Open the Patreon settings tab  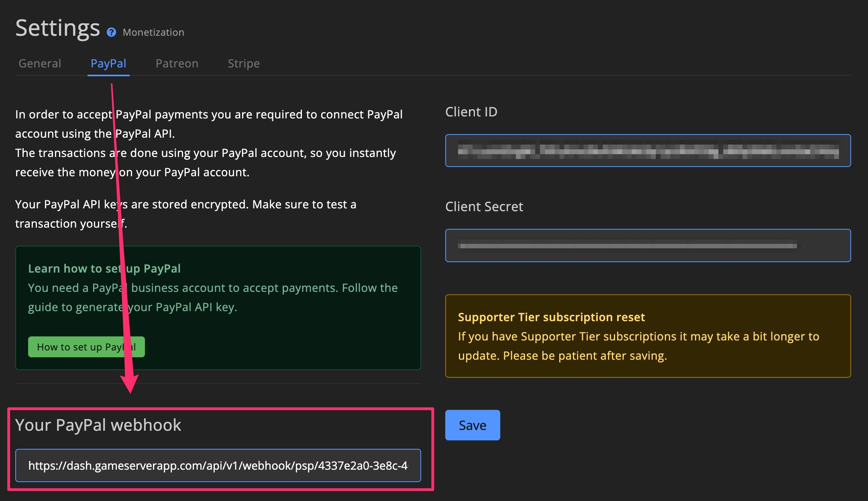pos(177,63)
